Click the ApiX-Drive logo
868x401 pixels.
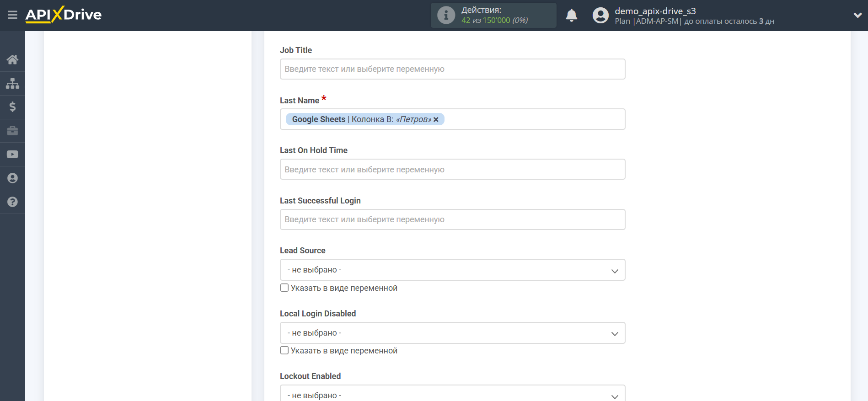64,15
